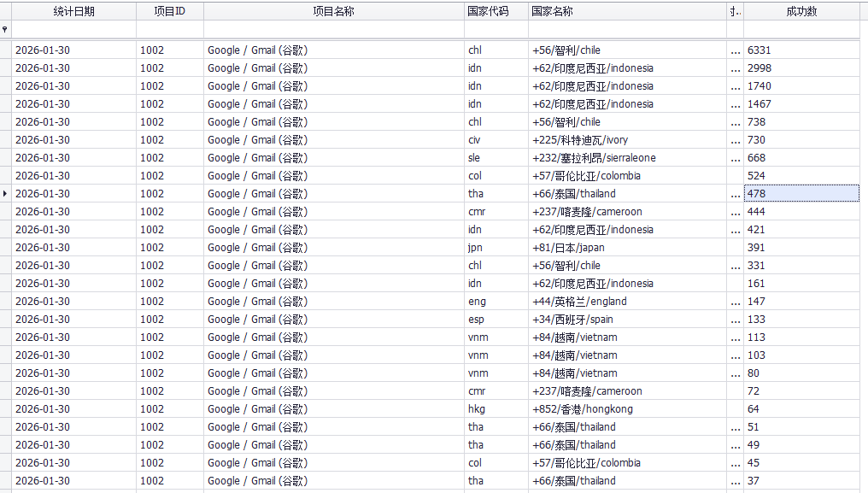Viewport: 868px width, 493px height.
Task: Click the highlighted 478 cell
Action: tap(801, 193)
